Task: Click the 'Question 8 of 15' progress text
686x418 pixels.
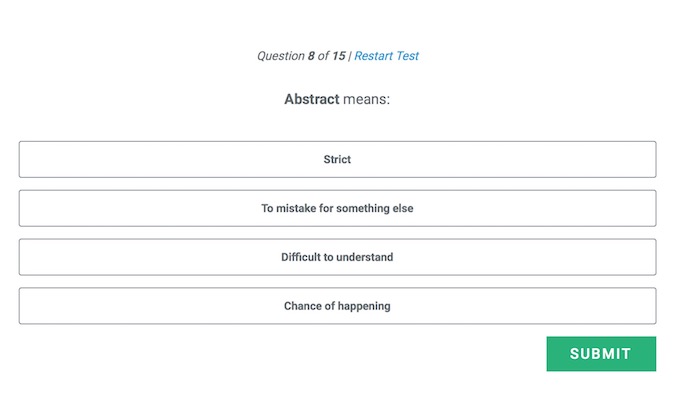Action: click(301, 56)
